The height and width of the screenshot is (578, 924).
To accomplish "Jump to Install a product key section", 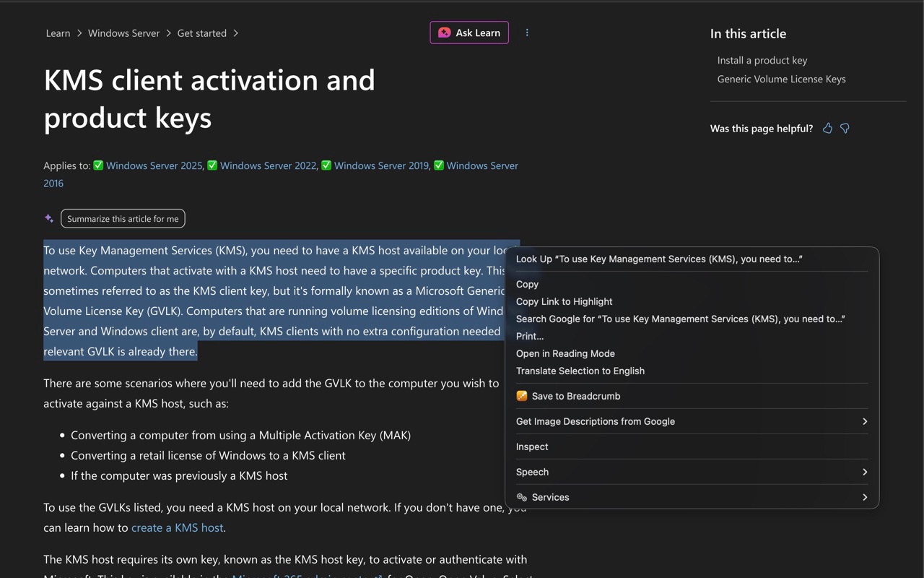I will pyautogui.click(x=762, y=60).
